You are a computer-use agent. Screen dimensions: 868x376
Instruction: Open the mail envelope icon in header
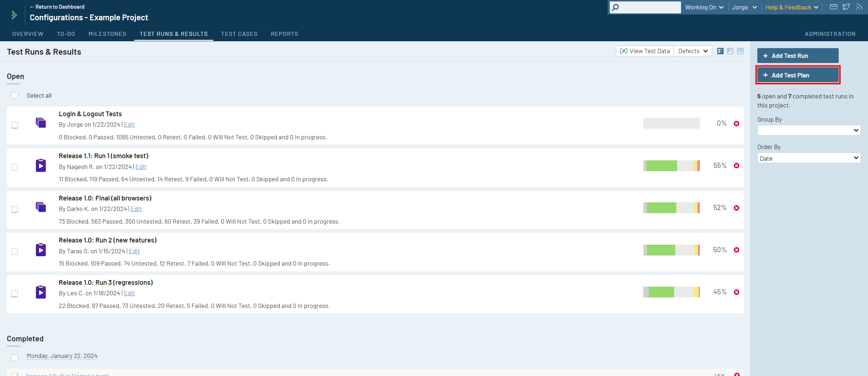point(833,7)
